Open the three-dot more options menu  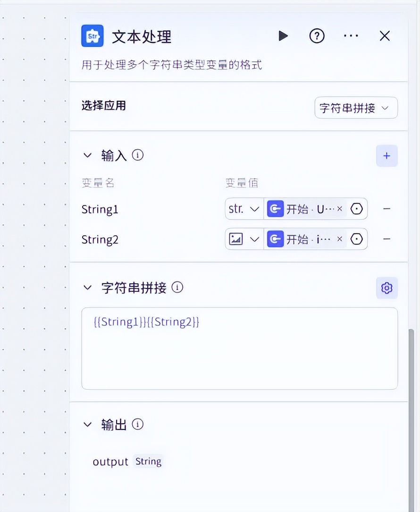point(351,36)
